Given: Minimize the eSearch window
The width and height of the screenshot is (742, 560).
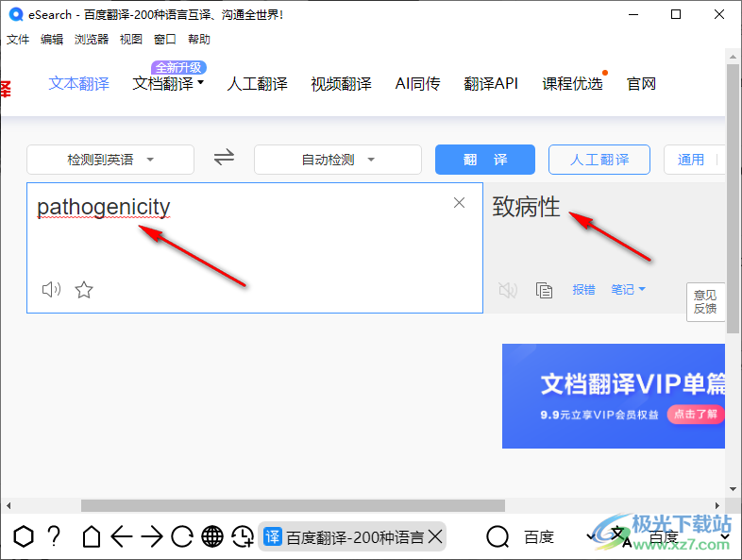Looking at the screenshot, I should (x=633, y=15).
